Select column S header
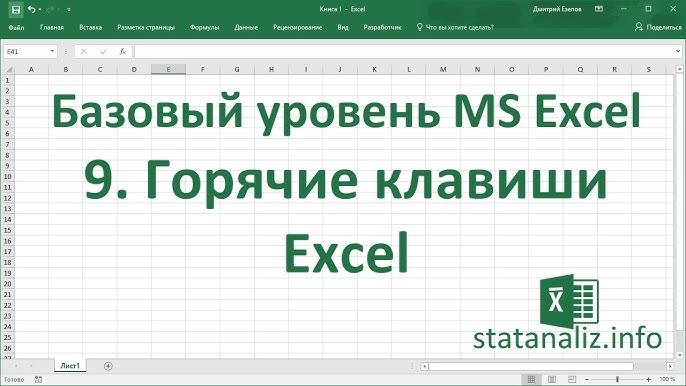The image size is (686, 386). tap(649, 70)
